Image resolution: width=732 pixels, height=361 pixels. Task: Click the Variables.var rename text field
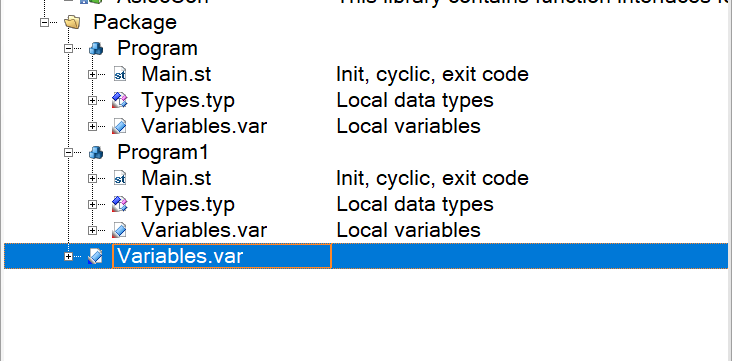(222, 256)
